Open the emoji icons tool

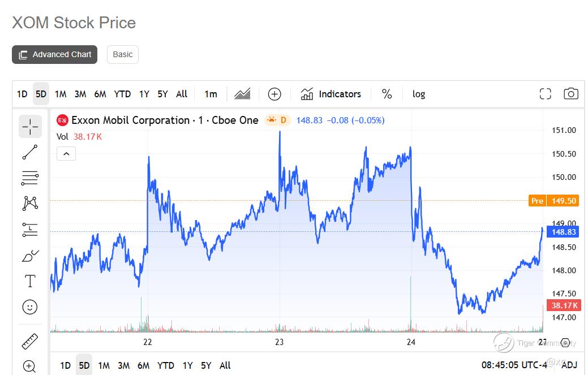point(30,307)
